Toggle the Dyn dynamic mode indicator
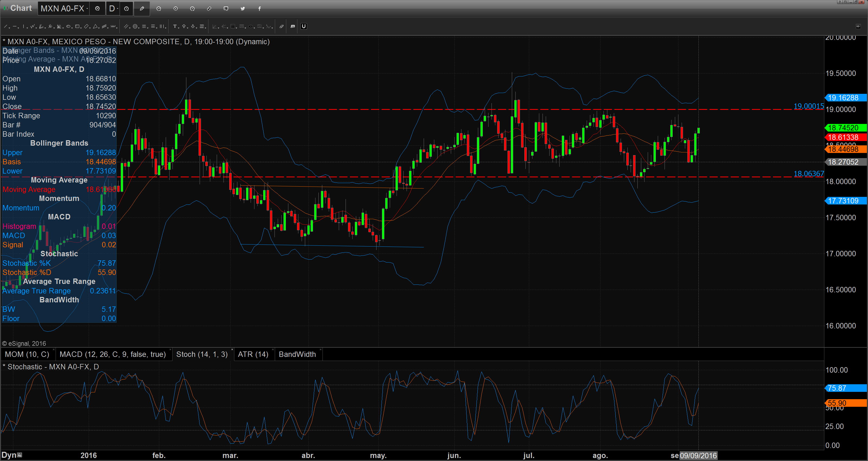This screenshot has height=461, width=868. 12,455
